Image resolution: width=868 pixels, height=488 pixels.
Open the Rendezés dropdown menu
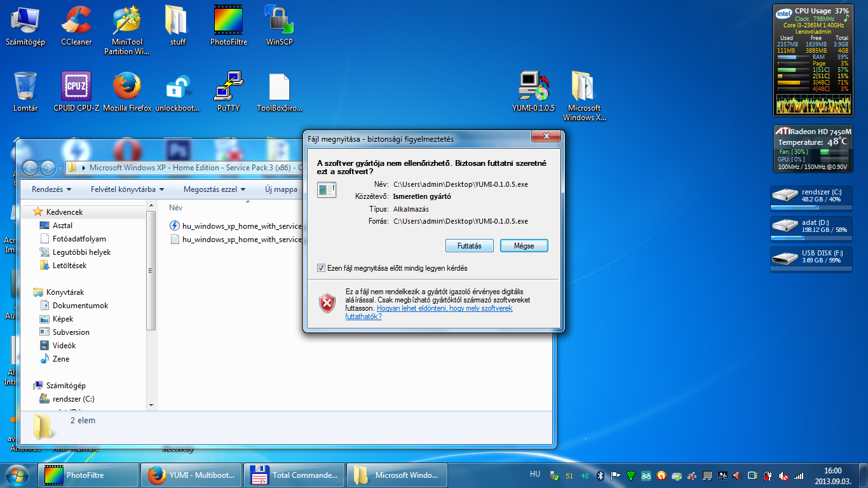(x=51, y=189)
